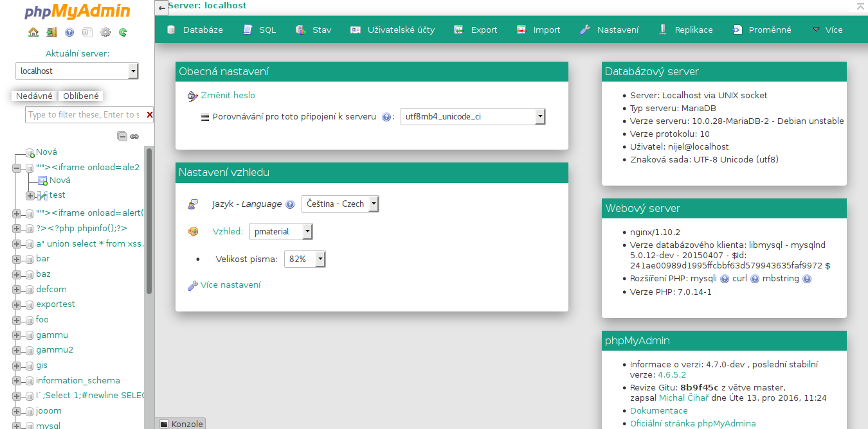The image size is (868, 429).
Task: Click the log out door icon
Action: pos(51,32)
